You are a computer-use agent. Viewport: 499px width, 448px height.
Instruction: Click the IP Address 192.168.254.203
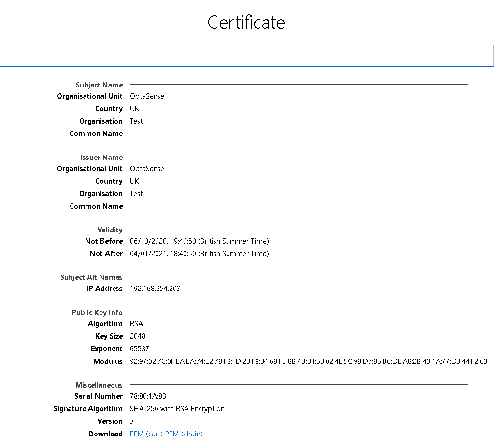[x=155, y=288]
